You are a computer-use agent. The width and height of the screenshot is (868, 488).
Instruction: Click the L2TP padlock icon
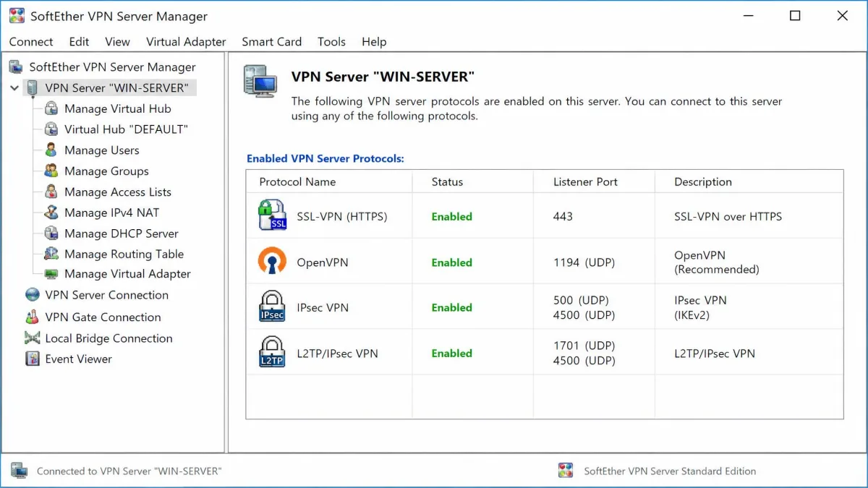coord(273,351)
